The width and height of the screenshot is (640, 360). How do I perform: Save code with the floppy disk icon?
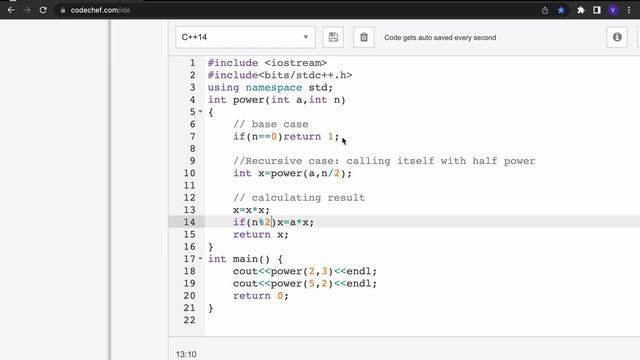pos(333,37)
